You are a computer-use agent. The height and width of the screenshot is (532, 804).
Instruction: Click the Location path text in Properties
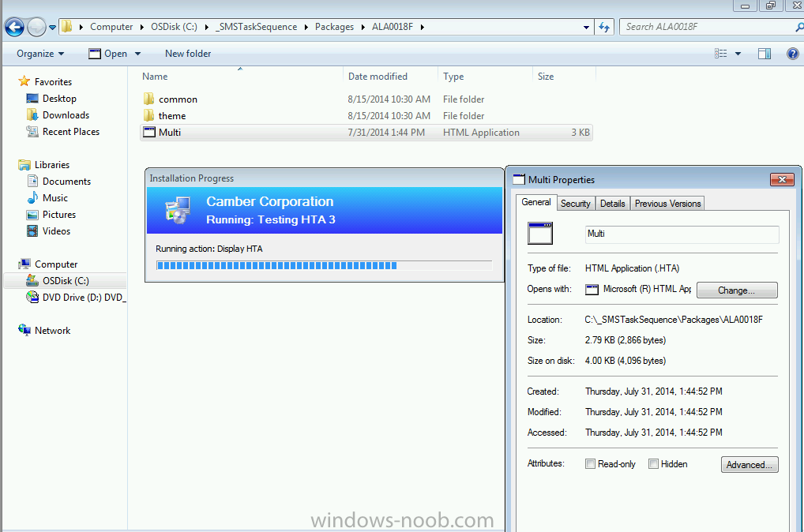pos(674,320)
